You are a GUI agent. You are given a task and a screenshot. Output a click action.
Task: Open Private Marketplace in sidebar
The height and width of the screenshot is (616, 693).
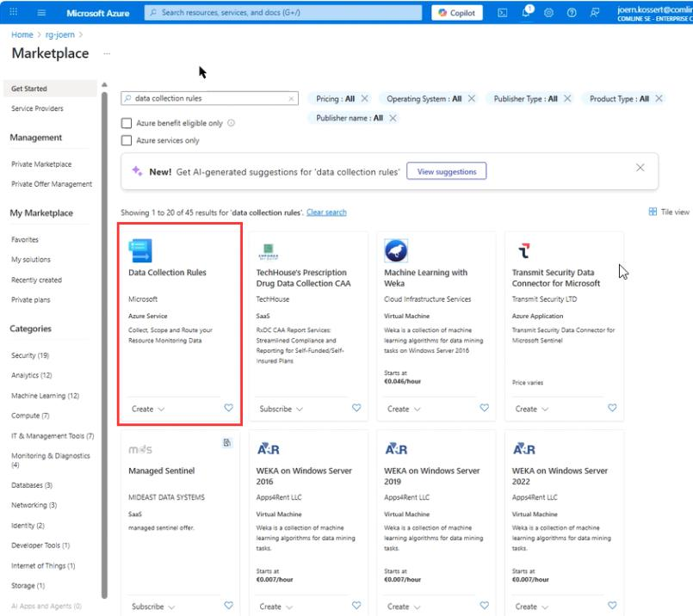41,164
